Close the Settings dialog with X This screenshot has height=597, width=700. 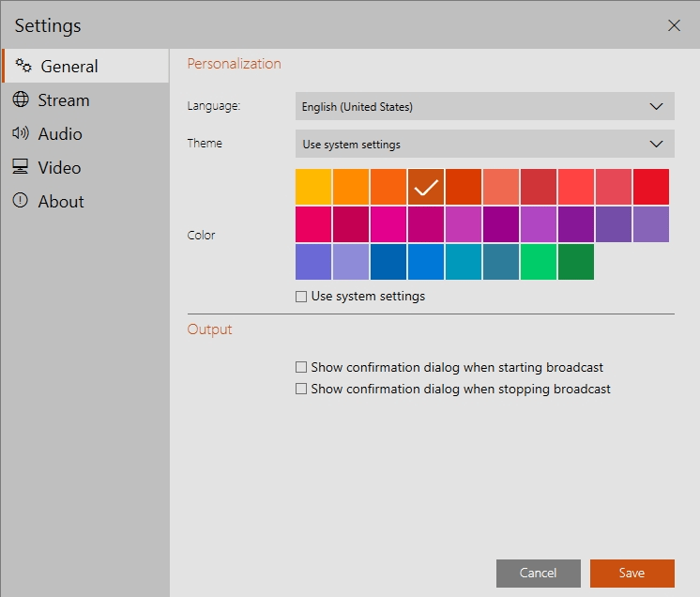pos(674,25)
